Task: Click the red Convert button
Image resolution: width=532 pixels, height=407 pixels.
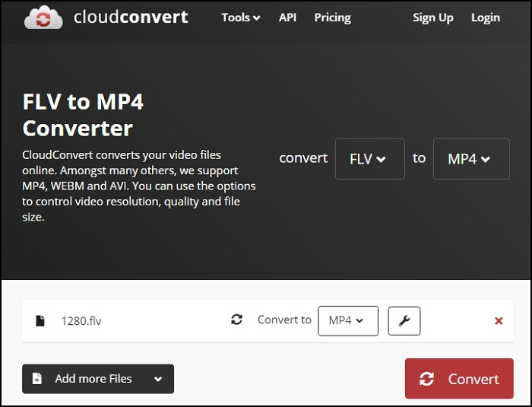Action: click(459, 378)
